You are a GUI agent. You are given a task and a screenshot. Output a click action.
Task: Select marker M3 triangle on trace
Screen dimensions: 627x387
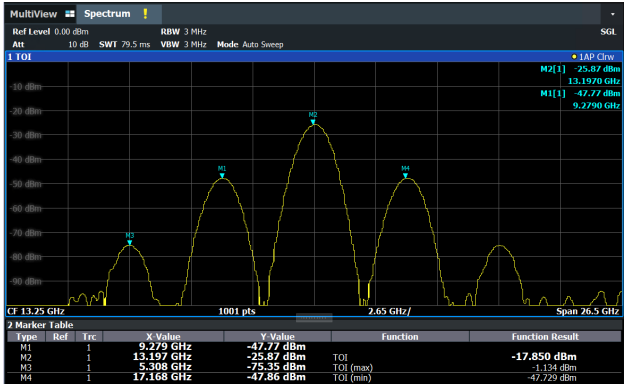coord(130,243)
